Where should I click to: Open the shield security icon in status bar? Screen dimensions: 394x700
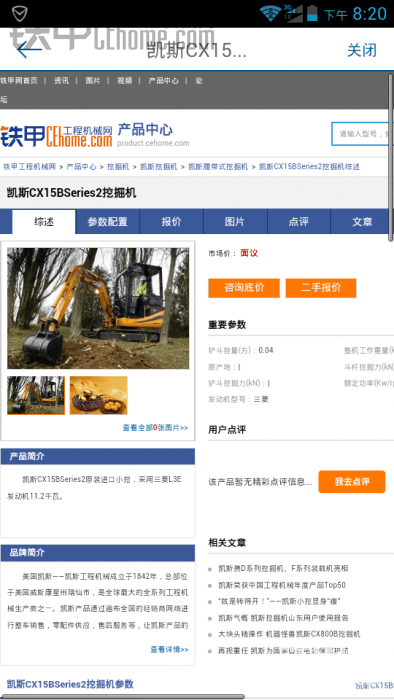(20, 14)
